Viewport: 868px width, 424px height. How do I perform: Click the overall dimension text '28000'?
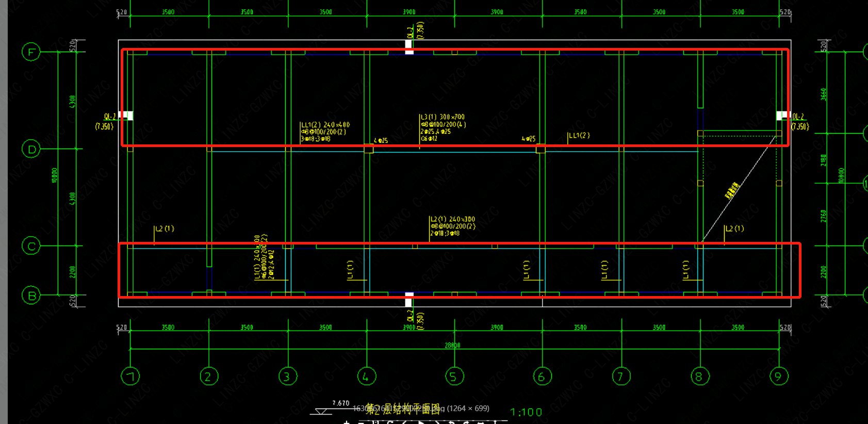(x=452, y=345)
